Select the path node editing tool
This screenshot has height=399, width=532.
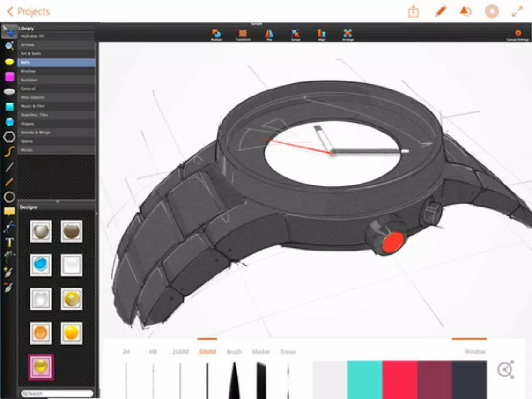point(9,227)
